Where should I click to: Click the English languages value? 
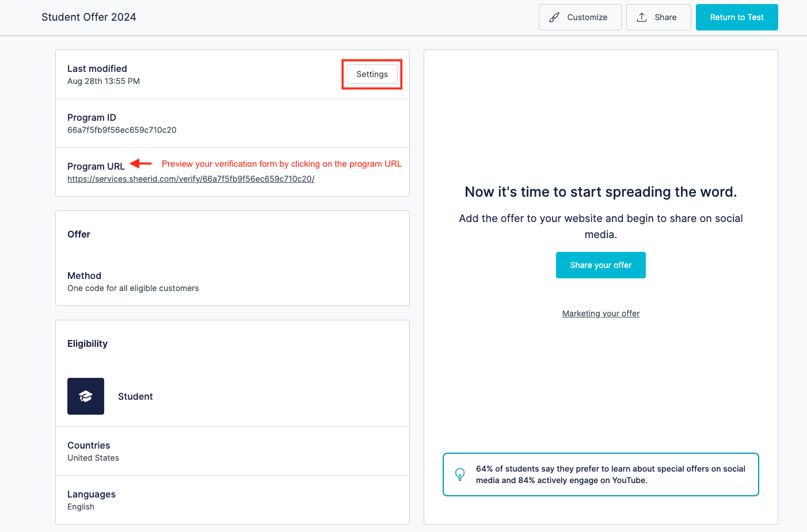(81, 507)
